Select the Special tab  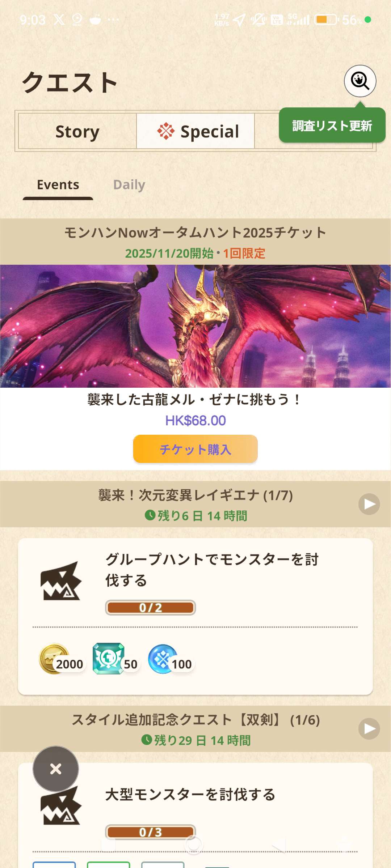(x=195, y=131)
